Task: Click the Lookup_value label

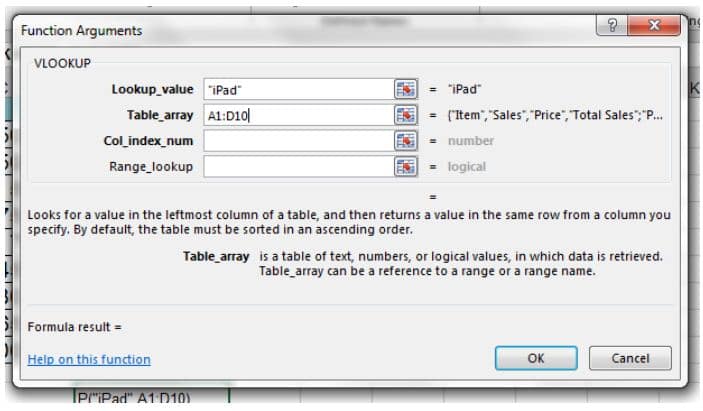Action: 152,89
